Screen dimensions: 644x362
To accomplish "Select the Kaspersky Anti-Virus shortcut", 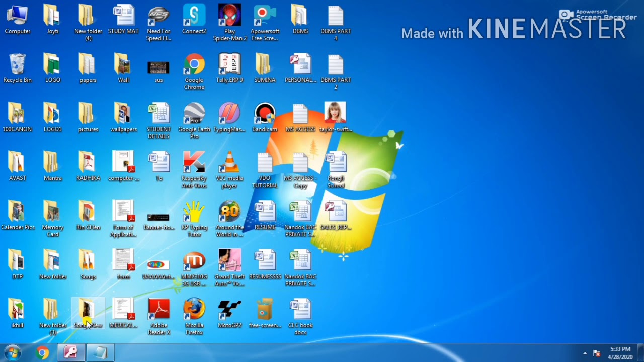I will (x=194, y=170).
